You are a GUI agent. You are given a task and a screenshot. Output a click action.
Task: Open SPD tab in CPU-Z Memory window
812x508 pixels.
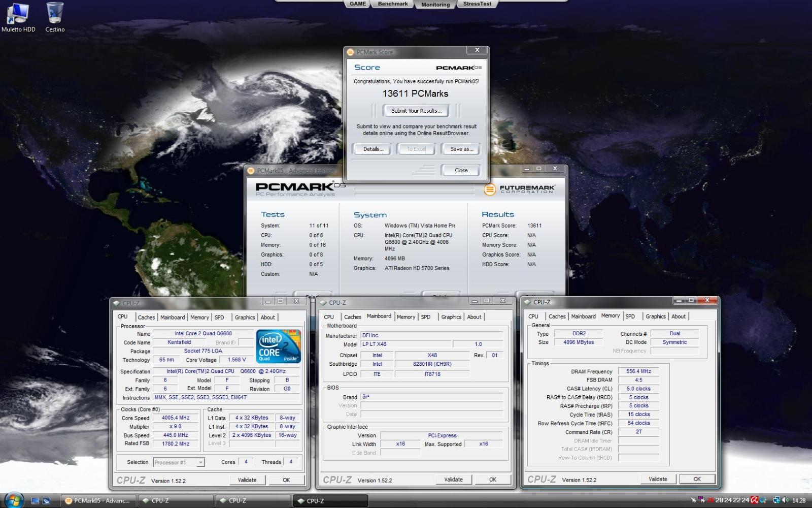pyautogui.click(x=630, y=316)
